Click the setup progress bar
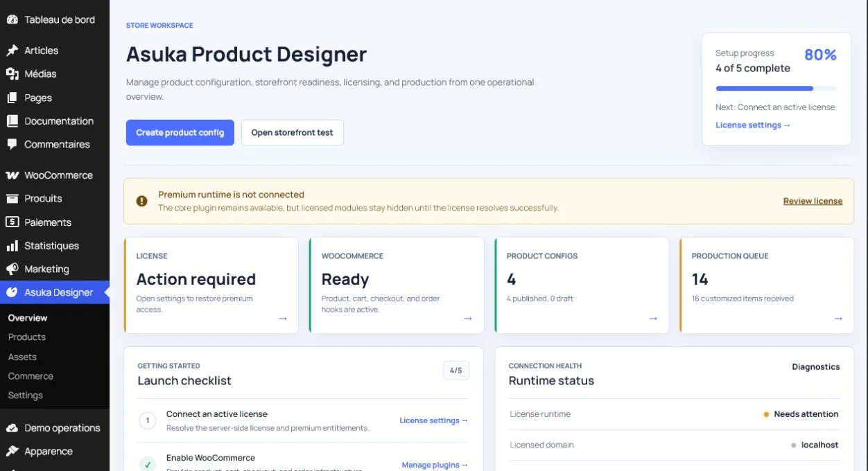The width and height of the screenshot is (868, 471). [776, 89]
